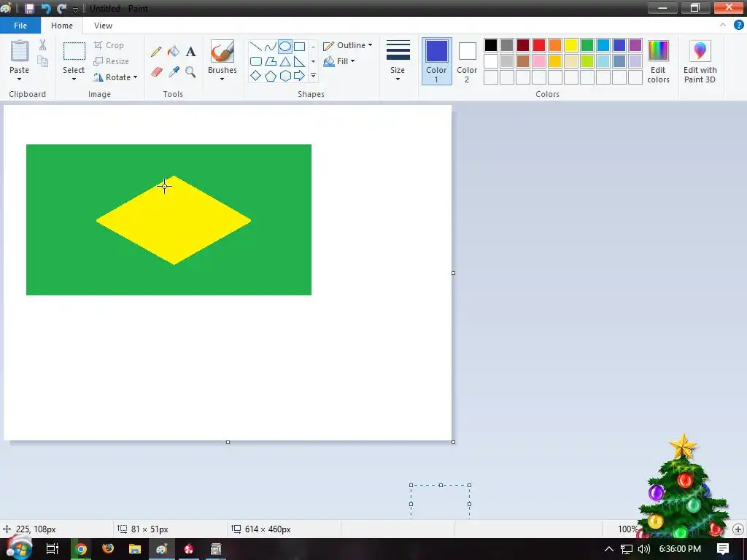Choose the Line shape
The image size is (747, 560).
256,47
